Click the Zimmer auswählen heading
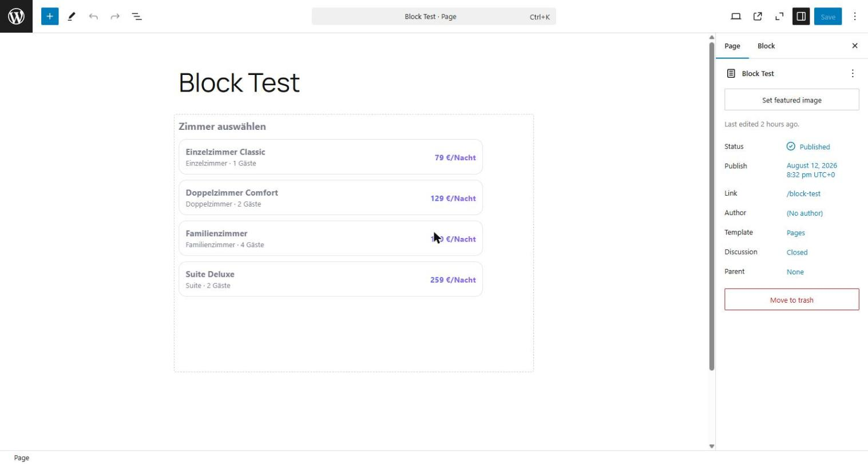Viewport: 868px width, 464px height. click(x=222, y=126)
